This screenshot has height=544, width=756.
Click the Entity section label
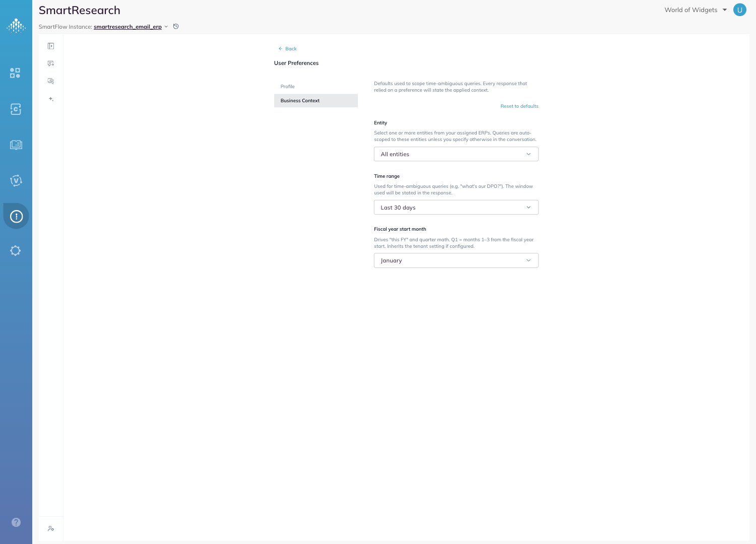click(381, 123)
